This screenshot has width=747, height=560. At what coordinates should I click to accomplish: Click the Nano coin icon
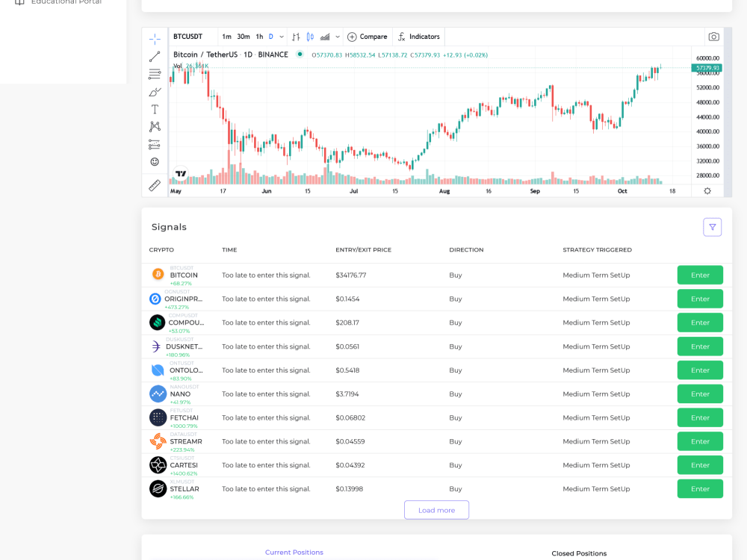[158, 393]
